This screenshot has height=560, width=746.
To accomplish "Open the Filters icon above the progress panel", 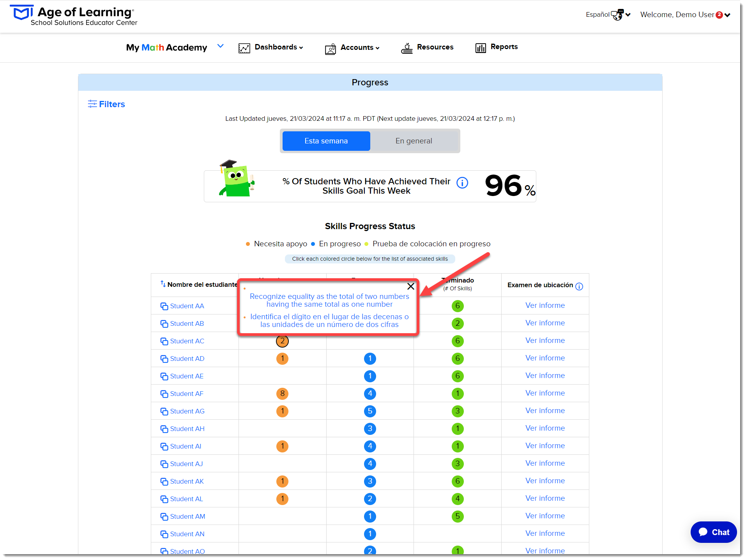I will pos(92,104).
